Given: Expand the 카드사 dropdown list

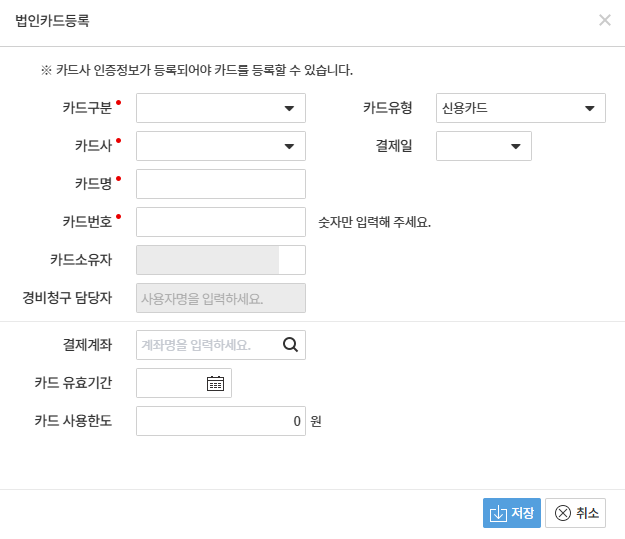Looking at the screenshot, I should click(220, 146).
